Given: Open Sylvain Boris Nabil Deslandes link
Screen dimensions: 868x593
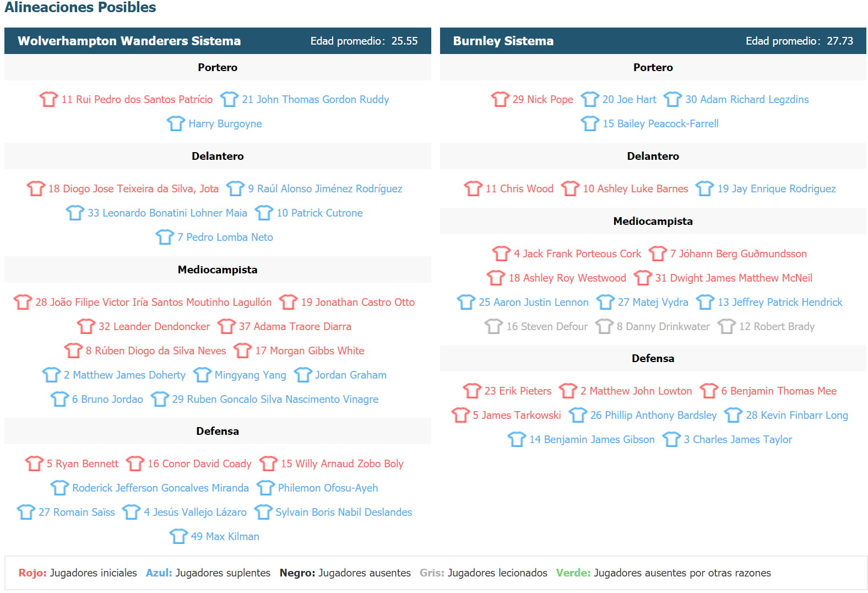Looking at the screenshot, I should [344, 512].
